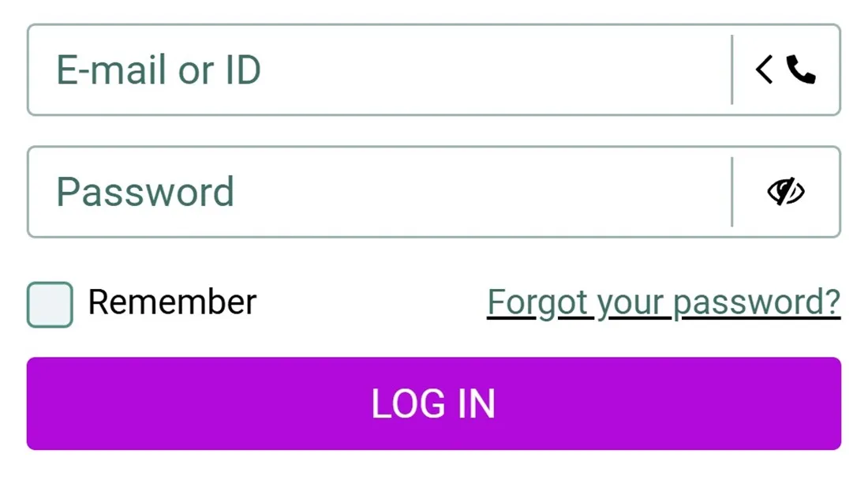The height and width of the screenshot is (495, 868).
Task: Click inside the Password input field
Action: coord(379,192)
